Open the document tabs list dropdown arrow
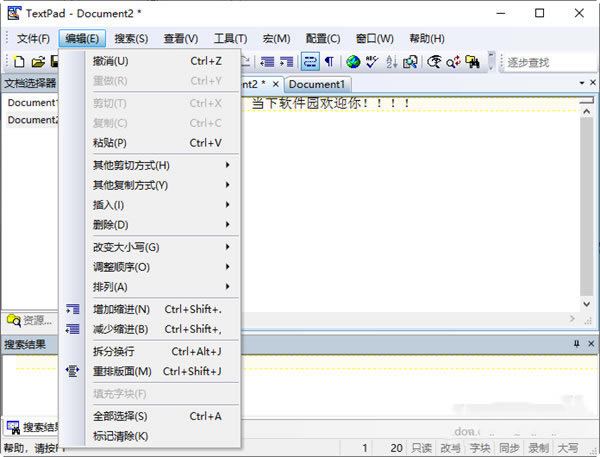 (582, 83)
